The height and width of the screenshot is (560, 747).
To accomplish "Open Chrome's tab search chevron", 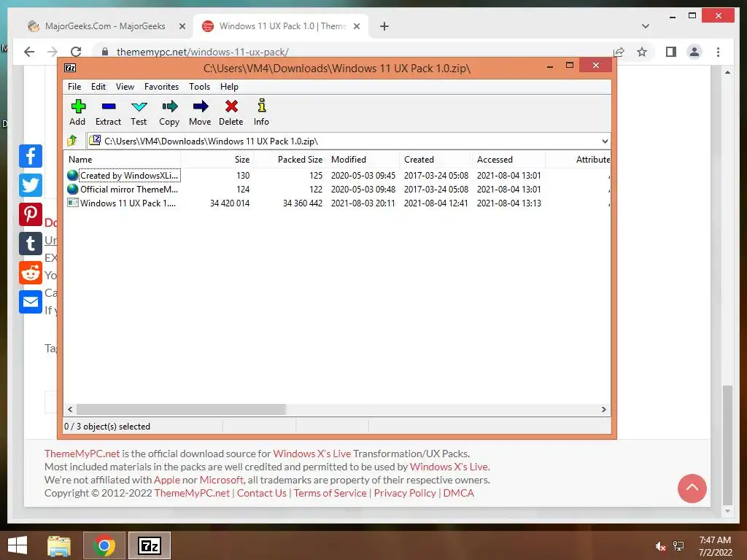I will coord(646,26).
